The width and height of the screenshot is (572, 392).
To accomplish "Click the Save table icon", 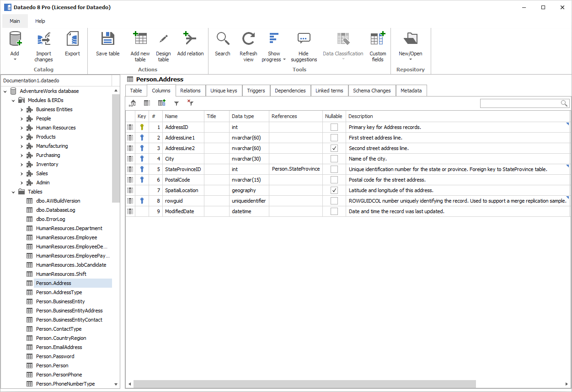I will [x=107, y=40].
